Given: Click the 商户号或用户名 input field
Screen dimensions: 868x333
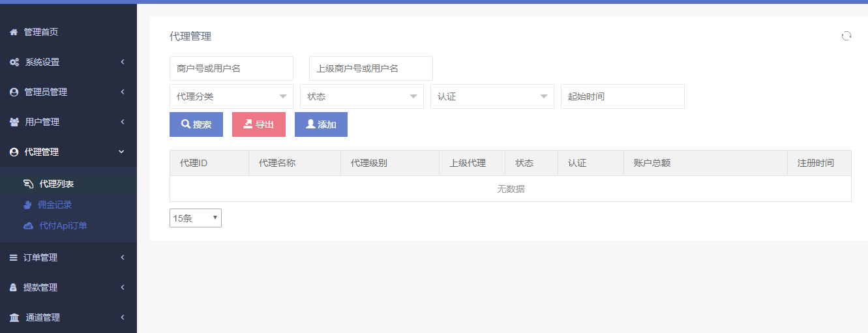Looking at the screenshot, I should pos(231,68).
